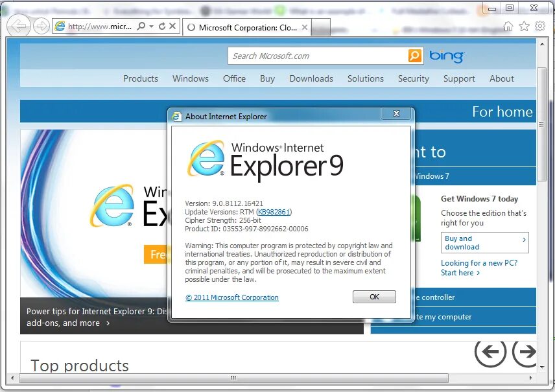Open the Support menu
The width and height of the screenshot is (555, 392).
click(x=459, y=78)
